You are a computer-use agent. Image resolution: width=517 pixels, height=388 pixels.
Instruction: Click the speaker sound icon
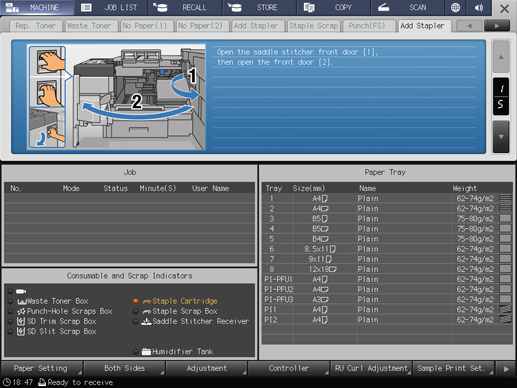(x=479, y=7)
